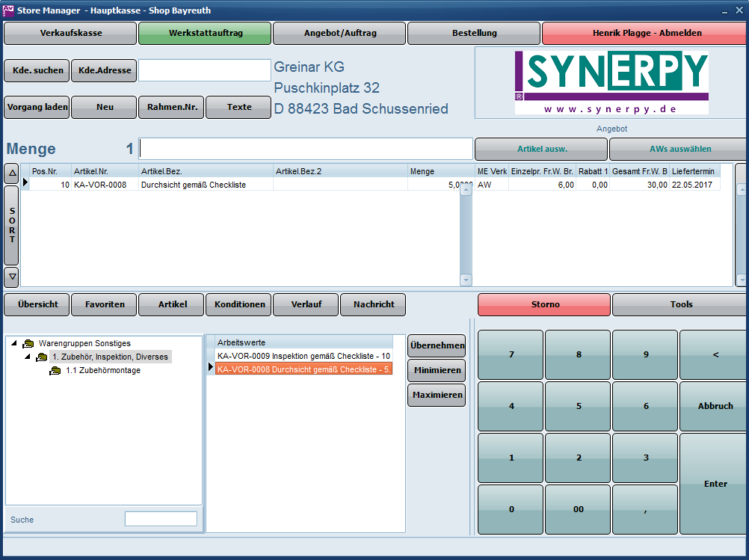Click the folder icon for 1.1 Zubehörmontage
This screenshot has width=749, height=560.
[55, 371]
